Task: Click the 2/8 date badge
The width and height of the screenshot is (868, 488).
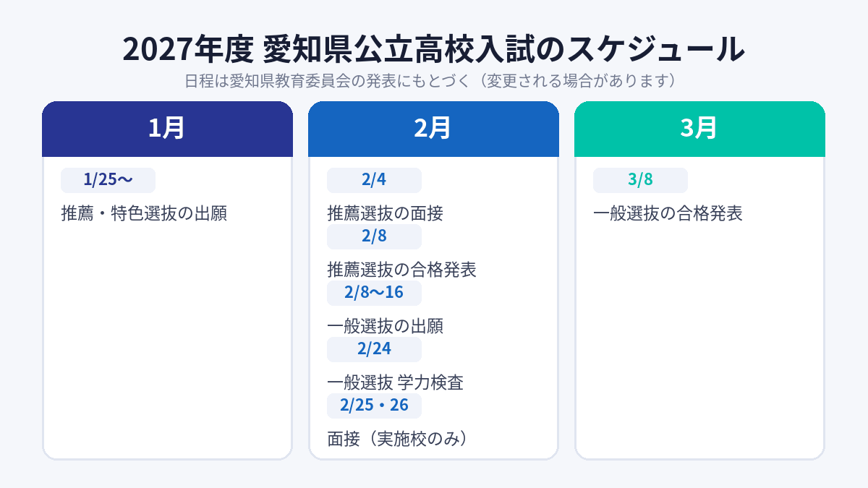Action: 374,236
